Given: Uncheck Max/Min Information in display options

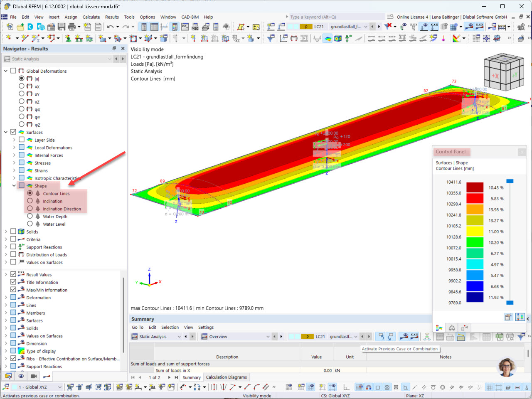Looking at the screenshot, I should pos(13,290).
